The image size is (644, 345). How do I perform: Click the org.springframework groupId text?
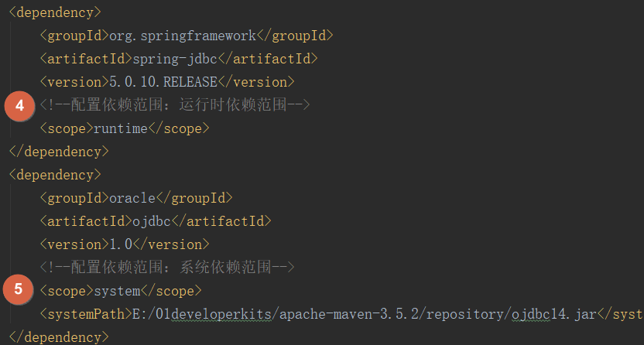[x=183, y=36]
